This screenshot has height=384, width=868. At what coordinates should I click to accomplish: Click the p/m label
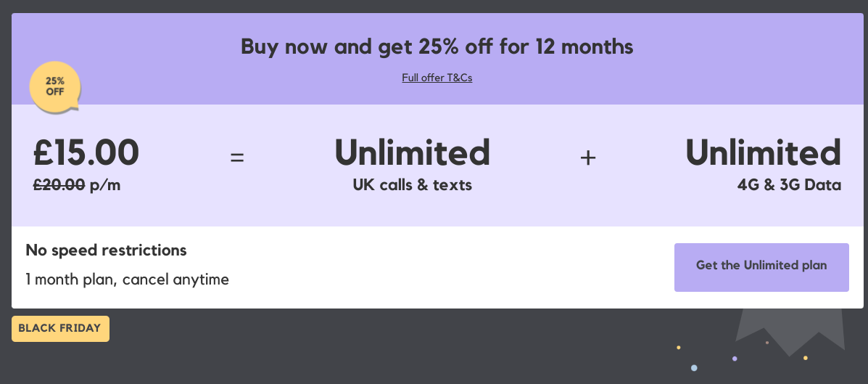pyautogui.click(x=105, y=186)
